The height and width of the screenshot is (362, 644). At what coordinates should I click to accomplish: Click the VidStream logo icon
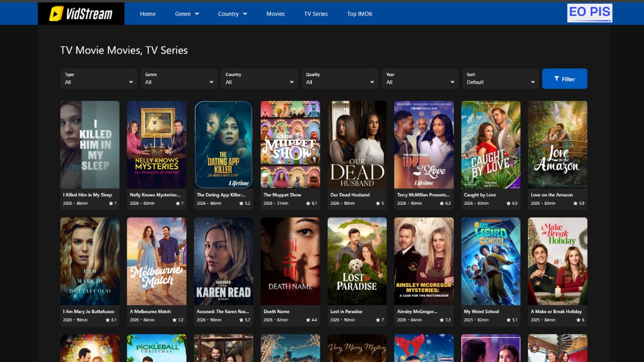click(56, 14)
